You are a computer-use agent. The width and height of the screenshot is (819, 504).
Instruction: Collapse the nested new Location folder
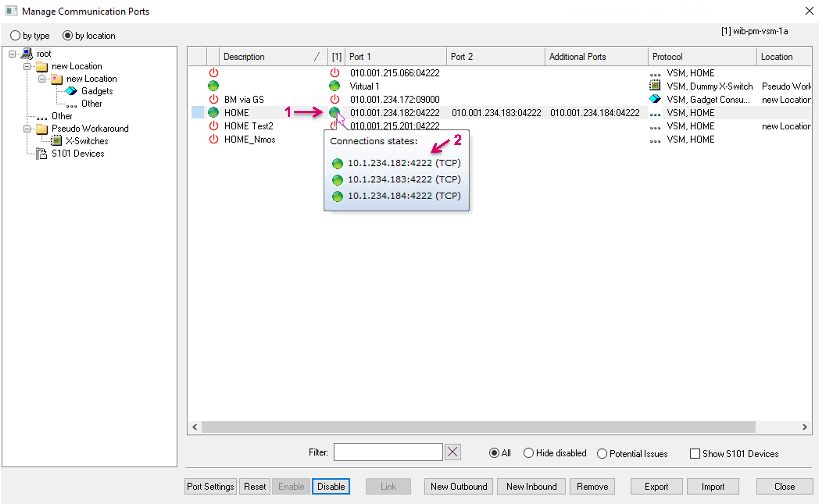[42, 79]
